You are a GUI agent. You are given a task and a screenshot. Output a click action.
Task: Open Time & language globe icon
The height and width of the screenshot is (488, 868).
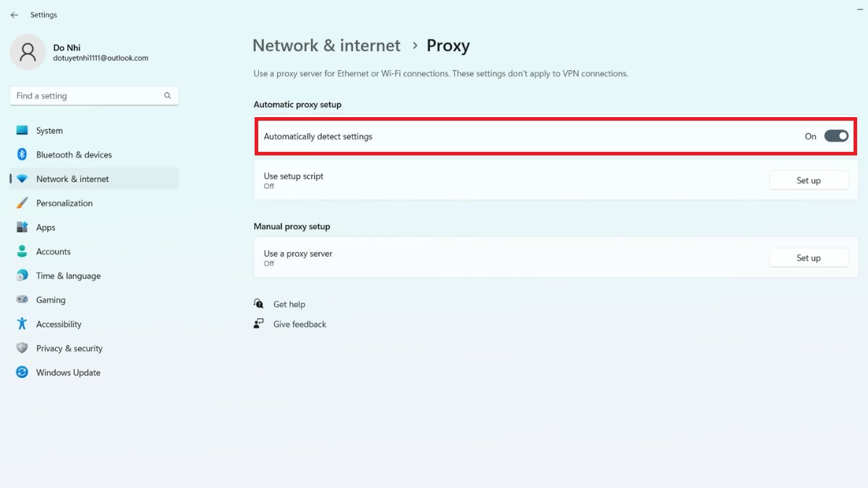[x=22, y=275]
